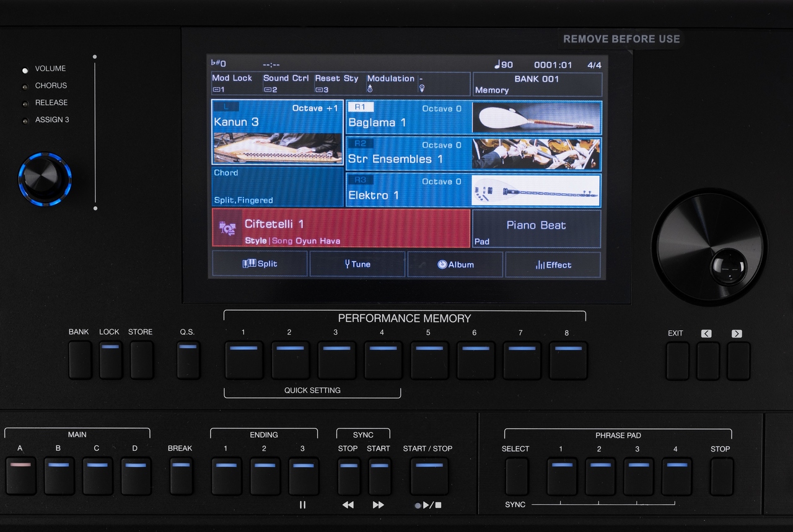Enable the SYNC STOP button
Image resolution: width=793 pixels, height=532 pixels.
[348, 476]
